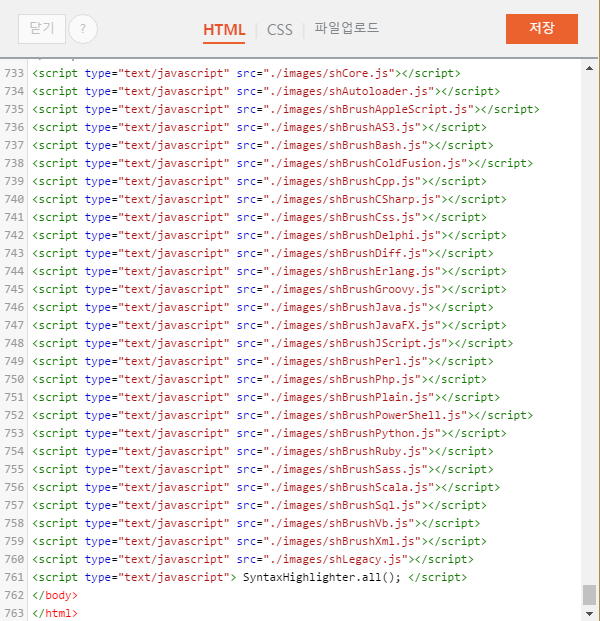Click line 733 with shCore.js script
The image size is (600, 621).
coord(246,73)
